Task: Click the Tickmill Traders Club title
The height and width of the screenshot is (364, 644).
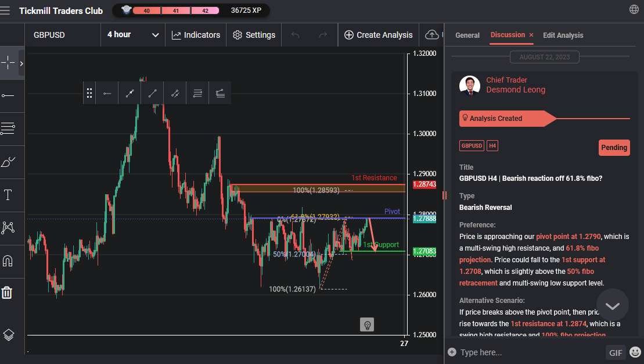Action: [x=61, y=10]
